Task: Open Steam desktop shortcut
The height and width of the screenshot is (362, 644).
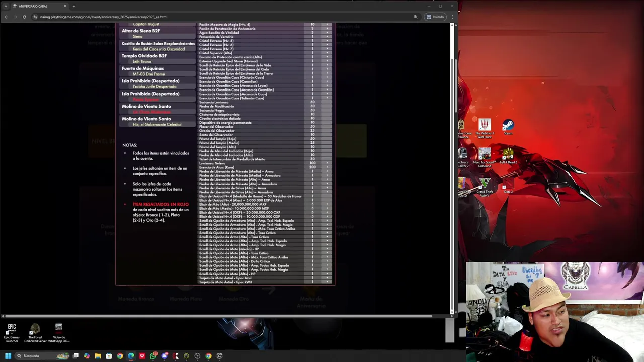Action: (x=508, y=127)
